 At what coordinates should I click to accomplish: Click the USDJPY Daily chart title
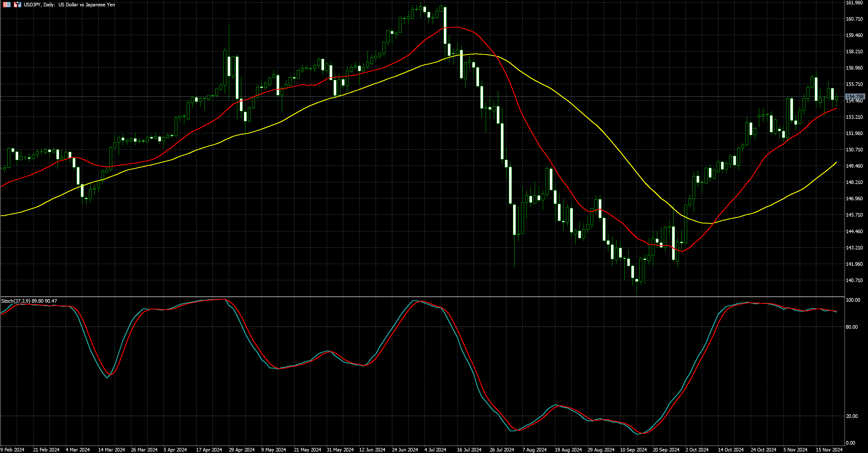(69, 5)
